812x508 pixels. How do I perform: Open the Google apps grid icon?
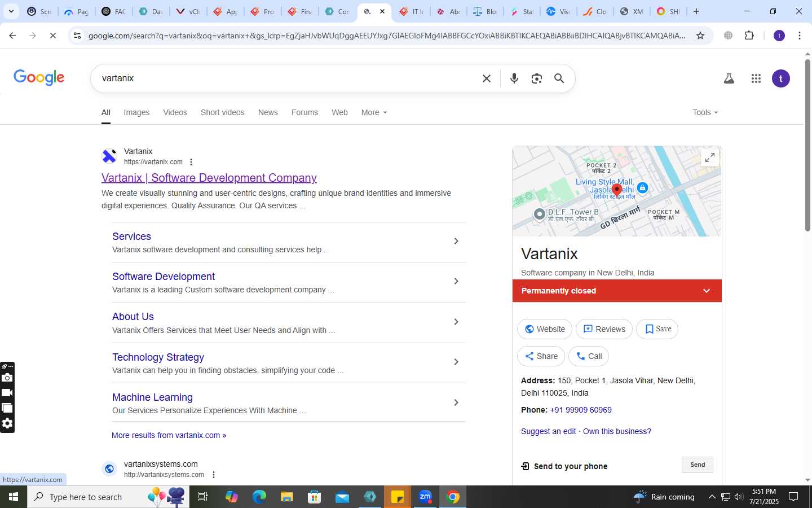coord(756,78)
